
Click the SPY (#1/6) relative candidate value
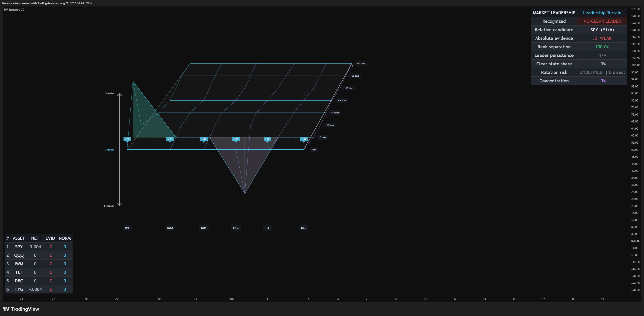point(602,30)
